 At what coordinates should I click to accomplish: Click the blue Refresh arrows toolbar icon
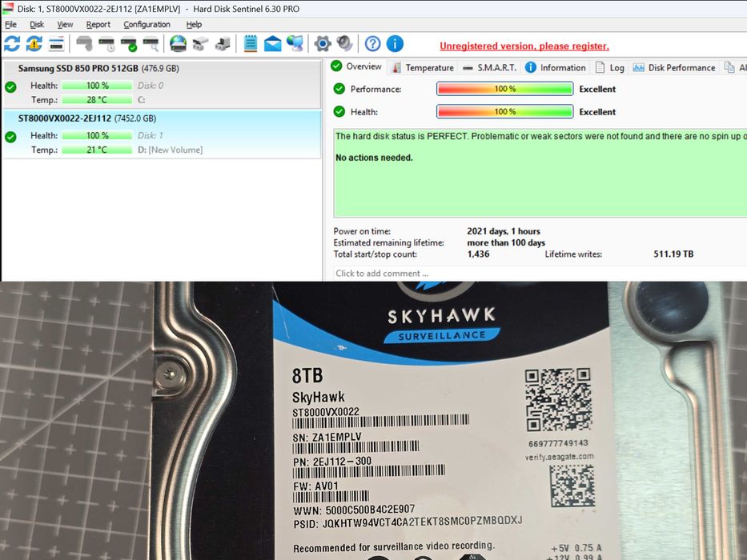point(12,44)
